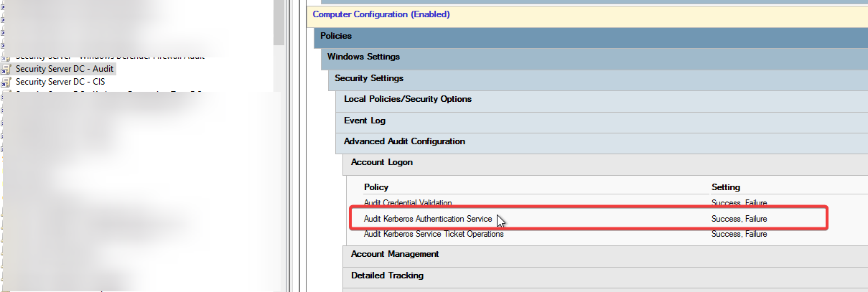Image resolution: width=868 pixels, height=292 pixels.
Task: Collapse Advanced Audit Configuration section
Action: click(602, 142)
